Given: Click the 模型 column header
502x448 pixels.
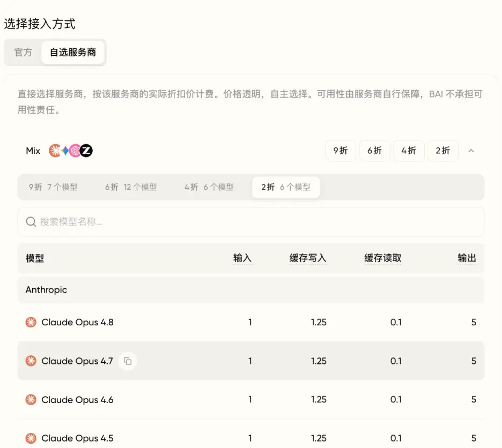Looking at the screenshot, I should click(x=34, y=258).
